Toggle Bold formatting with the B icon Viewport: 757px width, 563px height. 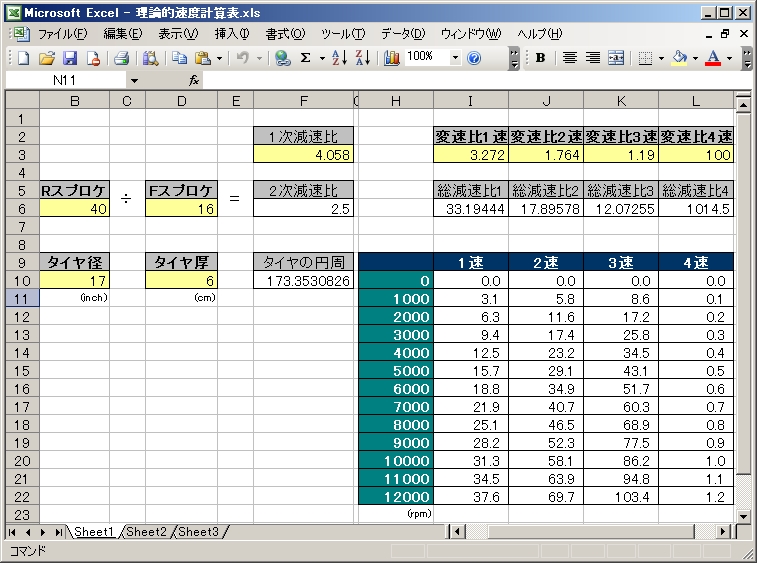click(541, 58)
